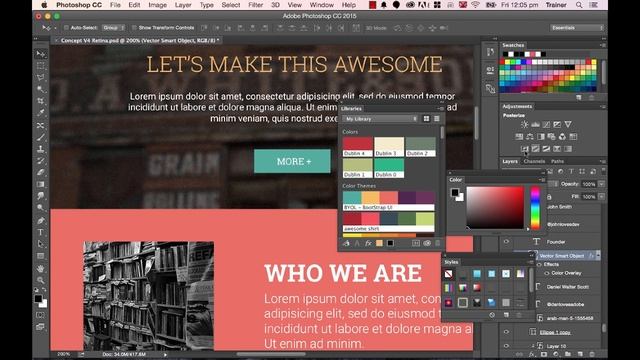This screenshot has width=640, height=360.
Task: Select the Daniel Walter Scott layer
Action: click(x=567, y=287)
